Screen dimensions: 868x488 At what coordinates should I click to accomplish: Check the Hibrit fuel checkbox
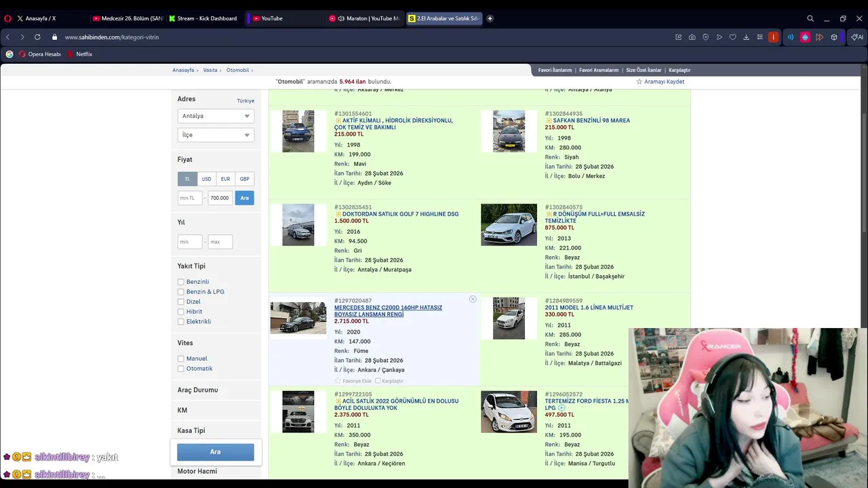point(181,312)
